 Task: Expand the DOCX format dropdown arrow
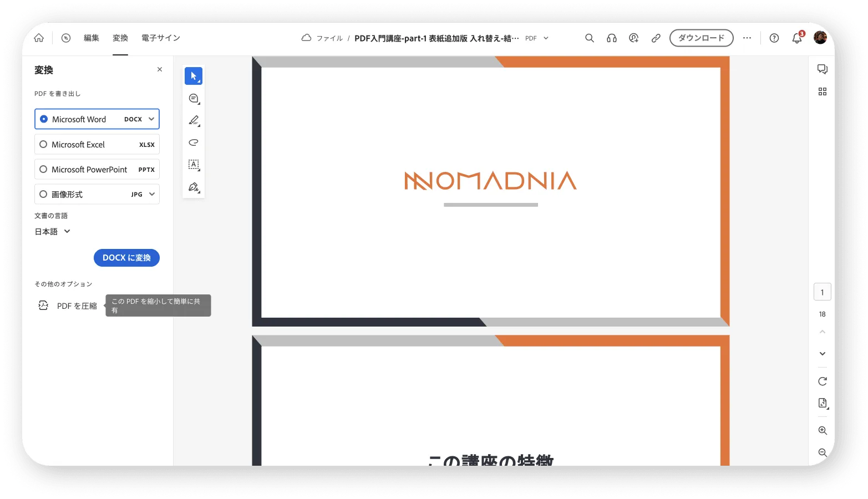(x=151, y=119)
